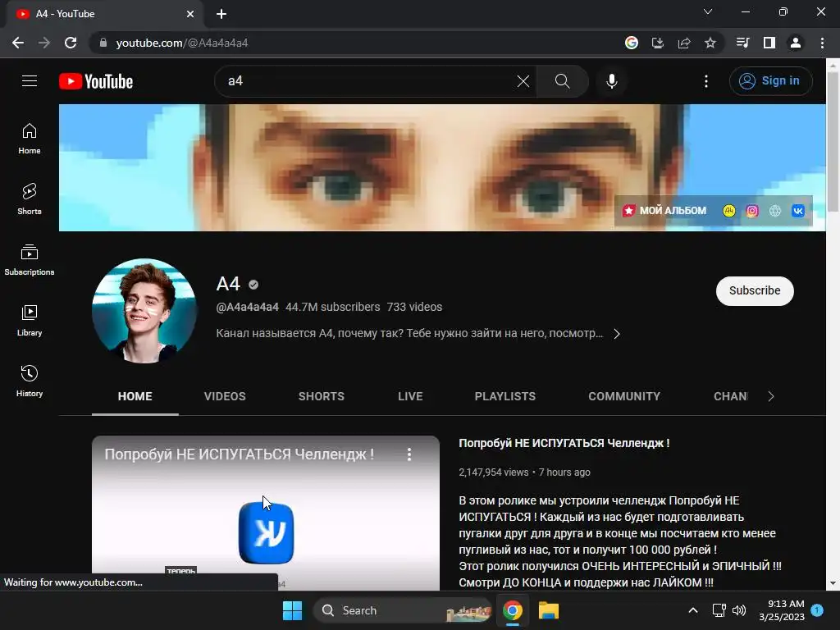Click the 733 videos count

click(x=414, y=307)
